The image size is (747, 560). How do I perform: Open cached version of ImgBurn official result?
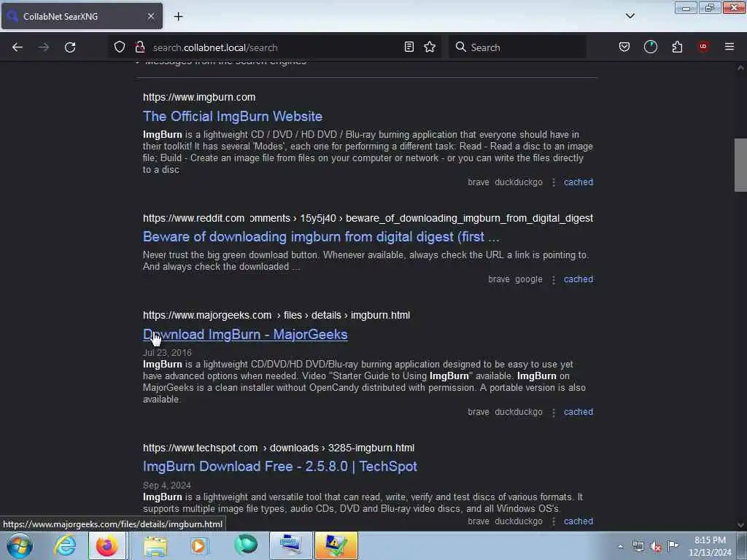pos(578,182)
